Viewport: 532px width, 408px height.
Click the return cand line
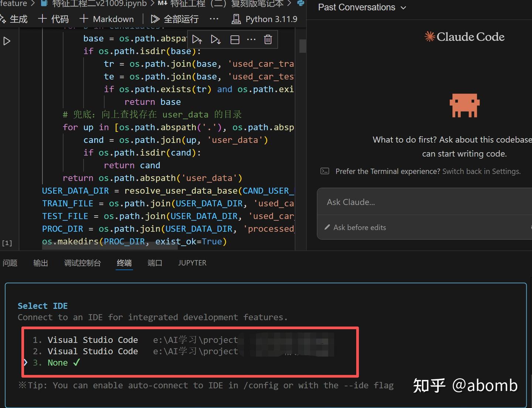click(132, 165)
